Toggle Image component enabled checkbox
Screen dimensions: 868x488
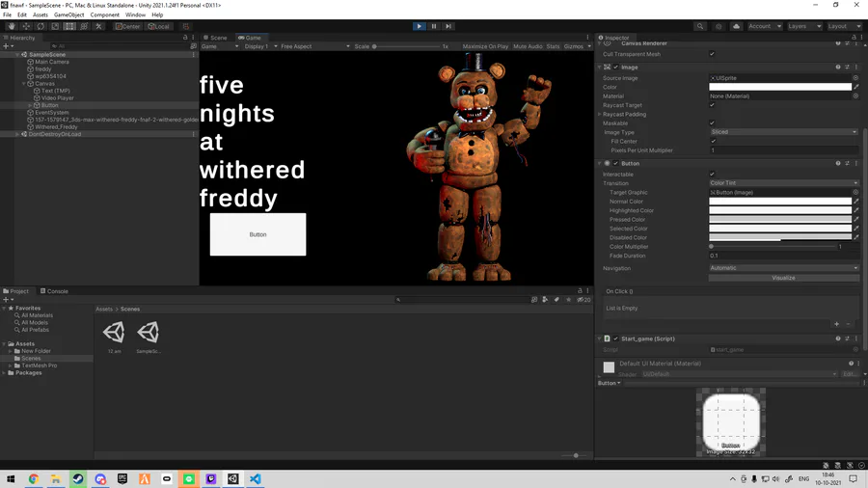(x=615, y=67)
